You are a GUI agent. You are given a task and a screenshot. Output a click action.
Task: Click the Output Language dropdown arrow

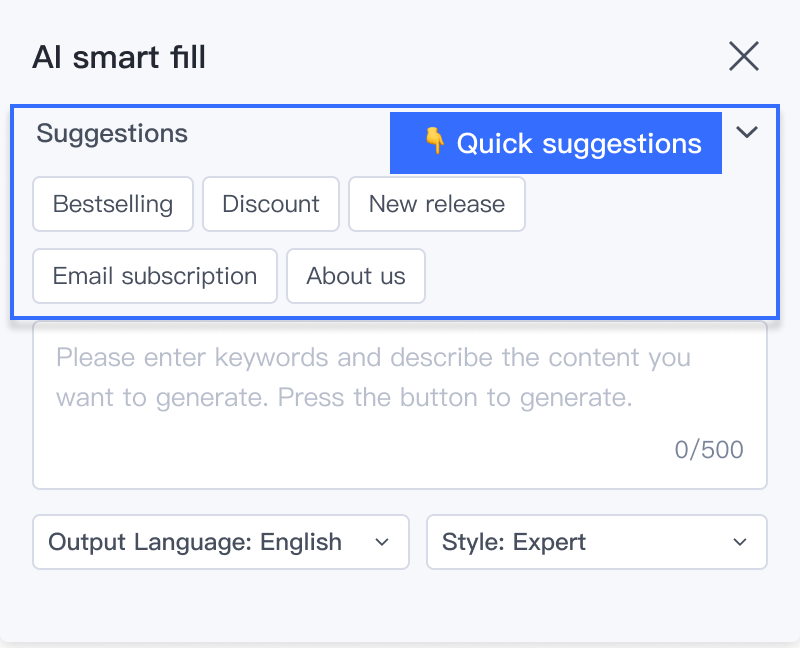click(x=381, y=542)
